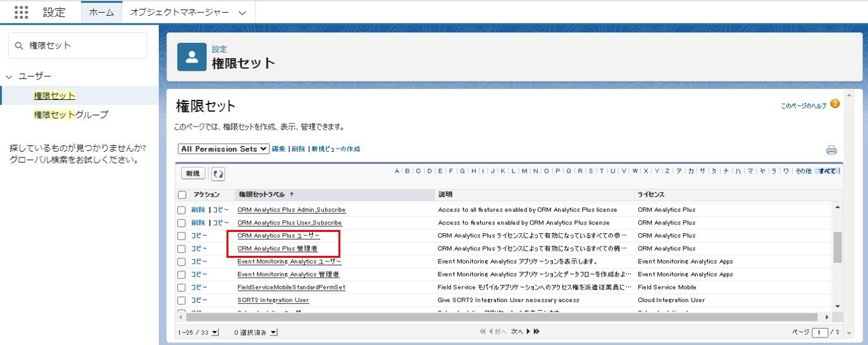
Task: Click scroll-down arrow of list scrollbar
Action: click(838, 306)
